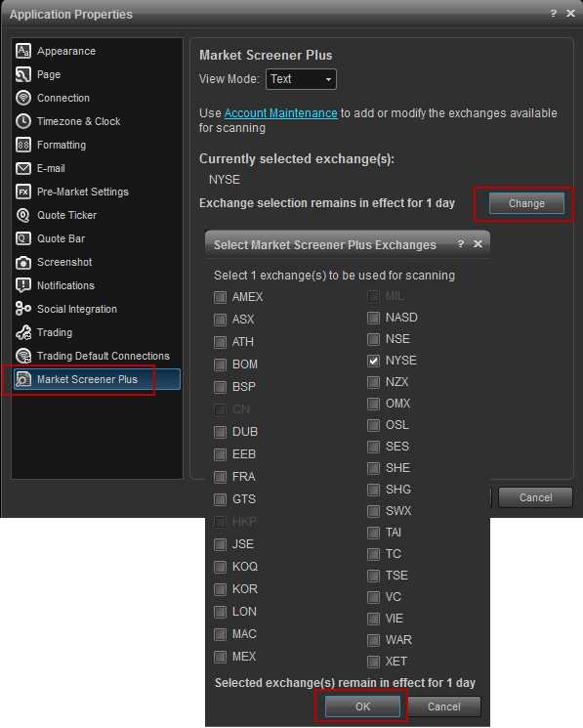Viewport: 583px width, 728px height.
Task: Click the E-mail envelope icon
Action: click(23, 168)
